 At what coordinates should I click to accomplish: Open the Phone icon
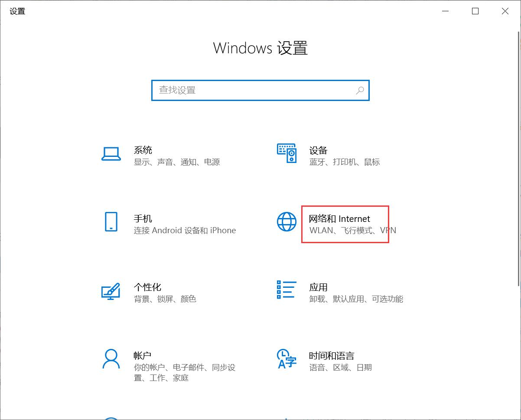pos(111,221)
